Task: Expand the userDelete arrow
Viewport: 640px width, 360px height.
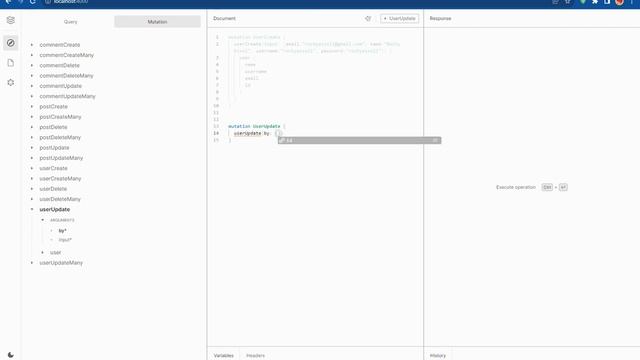Action: (x=32, y=189)
